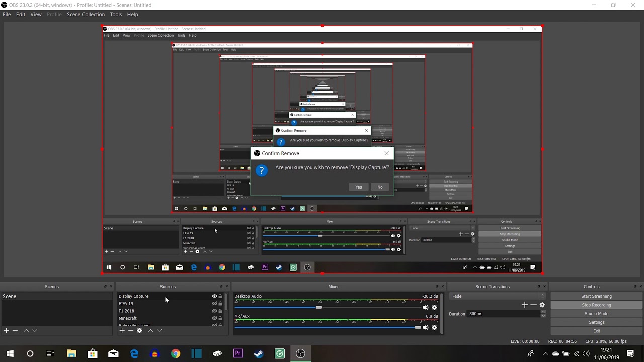This screenshot has height=362, width=644.
Task: Click Stop Recording in the main Controls dock
Action: click(597, 305)
